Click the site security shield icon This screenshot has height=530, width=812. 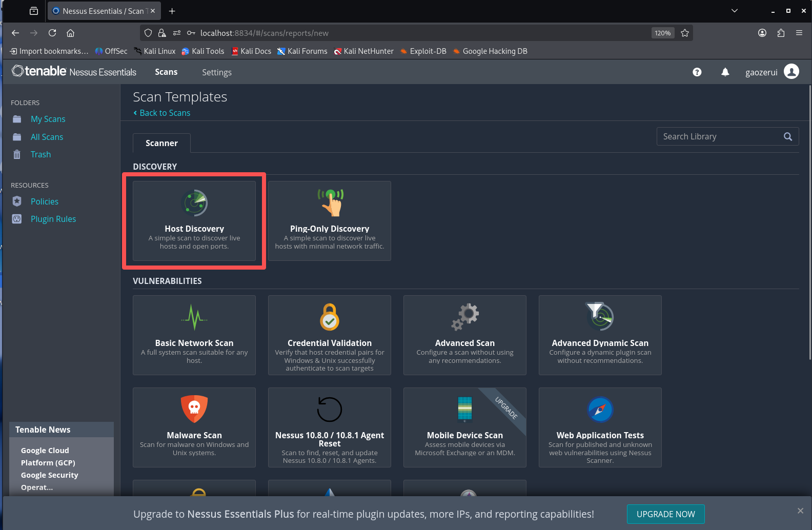coord(148,33)
